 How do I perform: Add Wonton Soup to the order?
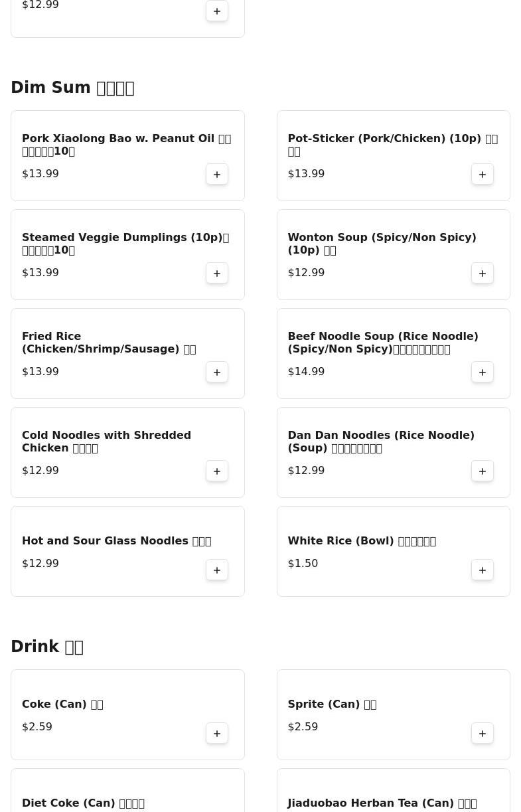(x=483, y=273)
